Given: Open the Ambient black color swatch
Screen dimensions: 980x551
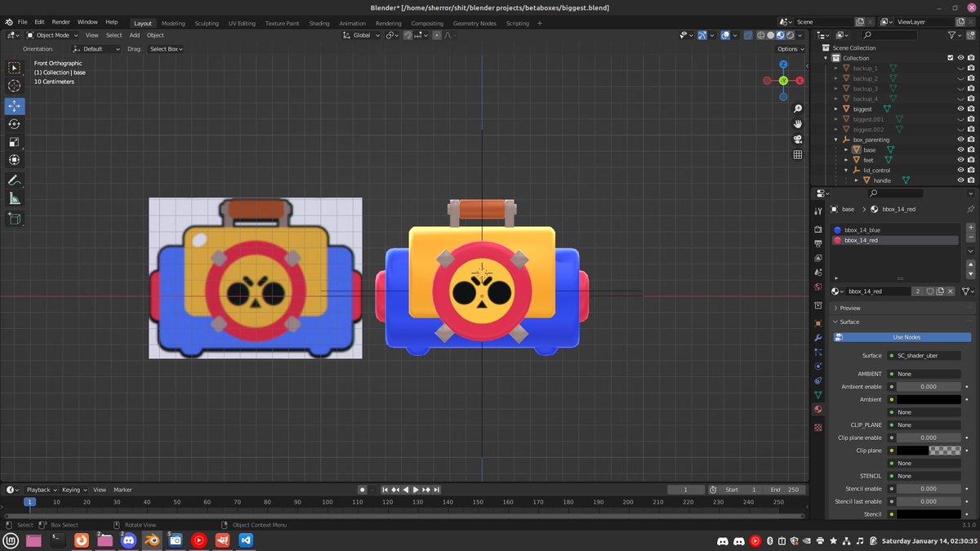Looking at the screenshot, I should pyautogui.click(x=929, y=399).
